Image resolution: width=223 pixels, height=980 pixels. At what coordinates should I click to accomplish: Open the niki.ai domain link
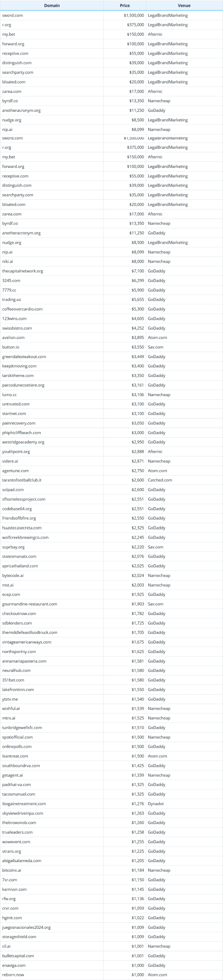(x=8, y=262)
